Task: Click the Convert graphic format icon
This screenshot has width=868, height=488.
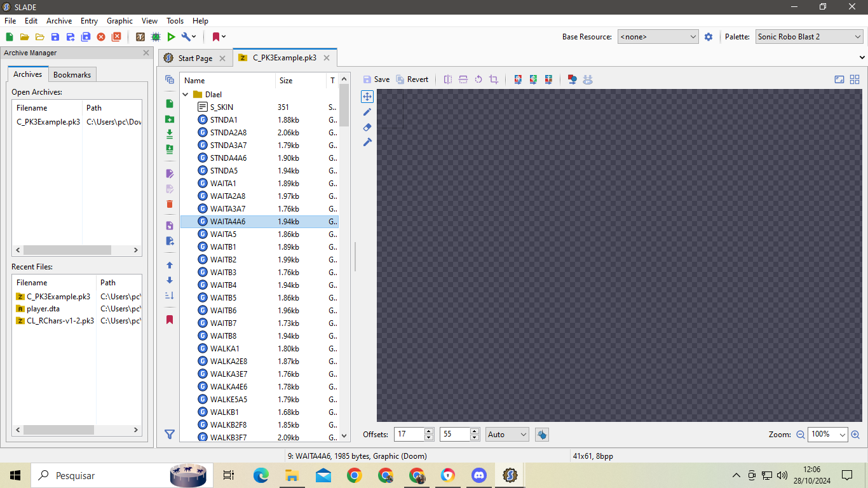Action: 573,79
